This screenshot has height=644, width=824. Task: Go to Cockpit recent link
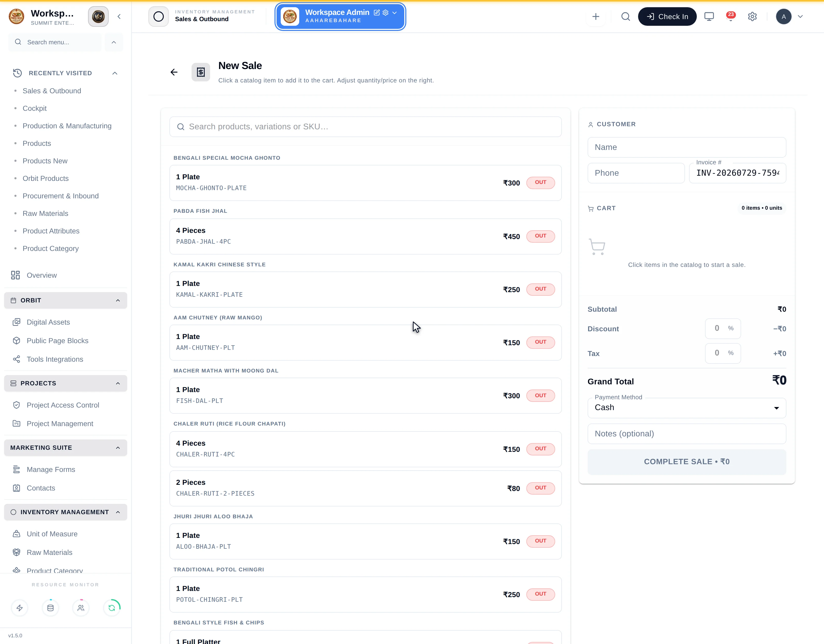pos(35,108)
